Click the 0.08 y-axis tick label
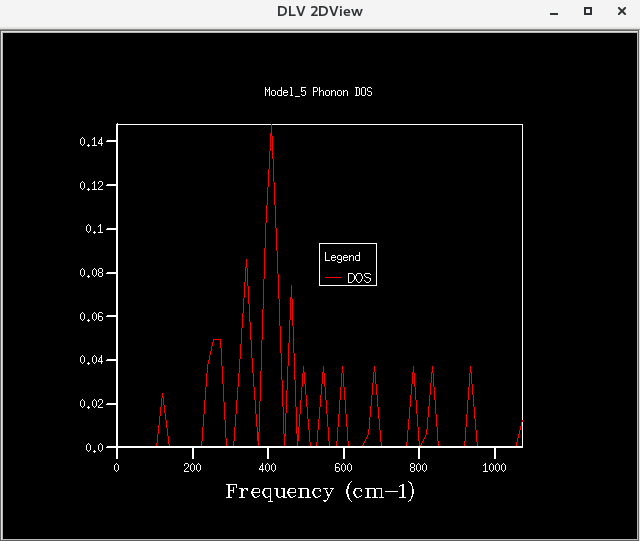The image size is (640, 541). click(91, 273)
